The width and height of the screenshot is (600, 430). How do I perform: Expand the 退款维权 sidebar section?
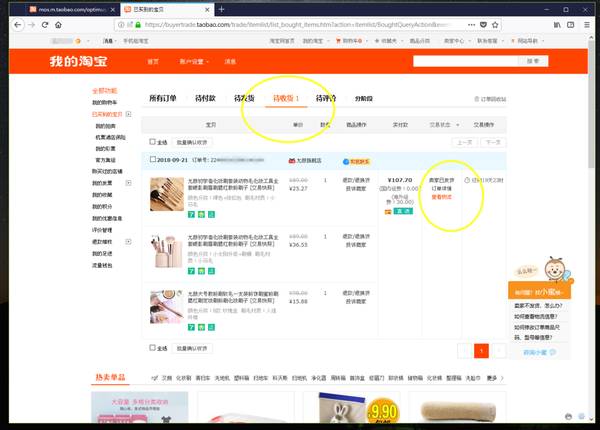129,242
